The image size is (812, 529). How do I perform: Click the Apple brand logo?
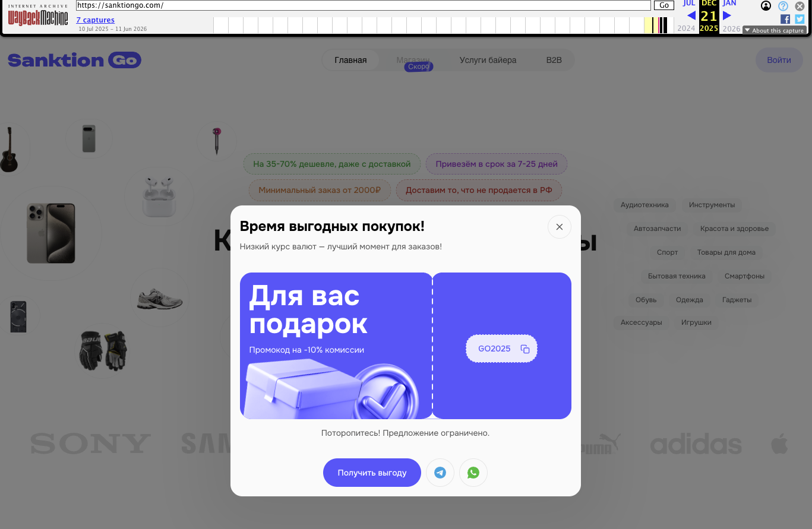coord(779,444)
